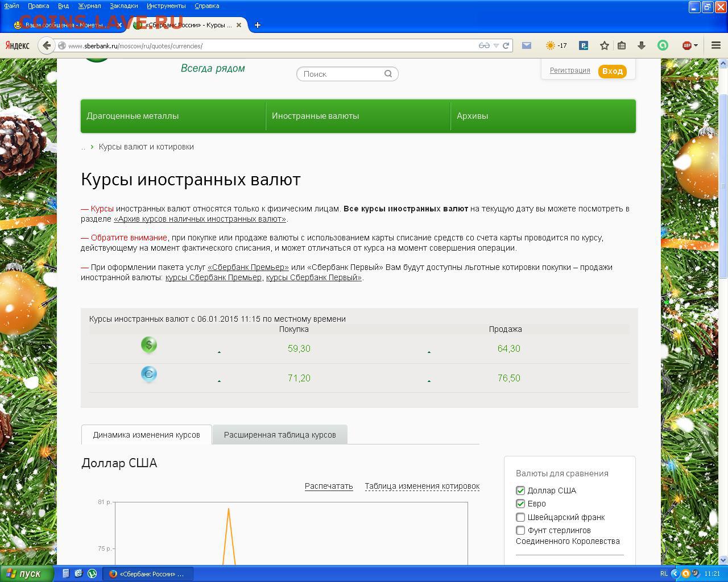Expand hidden tray icons arrow
Viewport: 728px width, 582px height.
pos(676,573)
